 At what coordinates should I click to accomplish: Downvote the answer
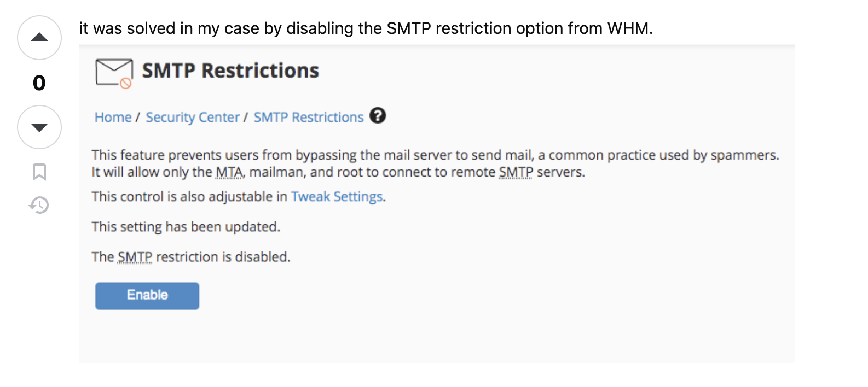[39, 127]
